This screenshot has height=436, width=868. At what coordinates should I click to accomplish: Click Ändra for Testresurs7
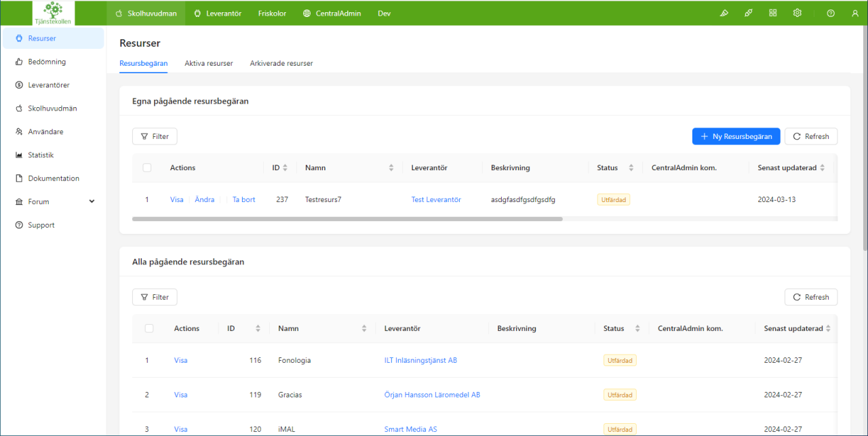[205, 199]
